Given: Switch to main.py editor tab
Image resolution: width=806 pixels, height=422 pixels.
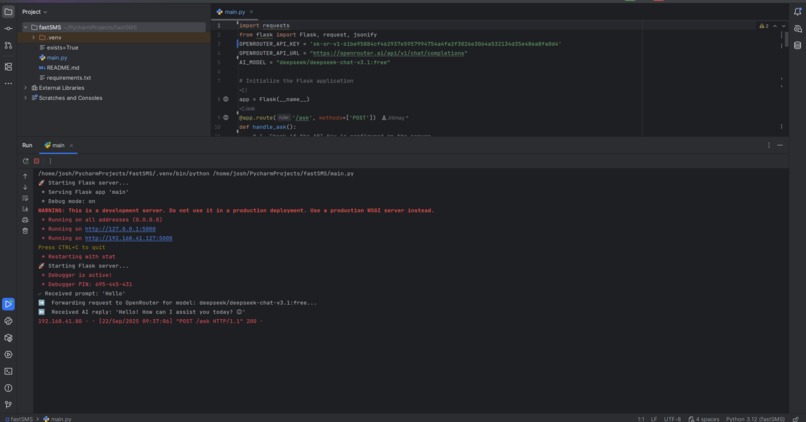Looking at the screenshot, I should (x=234, y=12).
